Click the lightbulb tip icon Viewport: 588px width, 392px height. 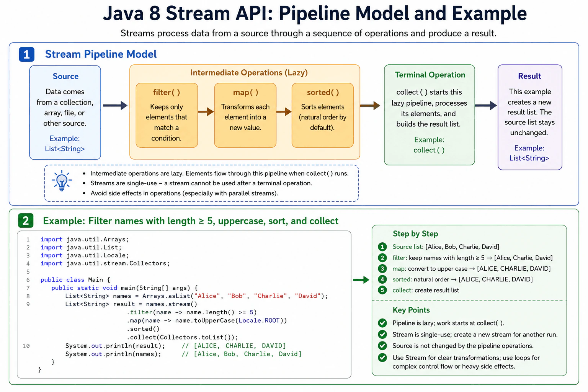[x=62, y=181]
